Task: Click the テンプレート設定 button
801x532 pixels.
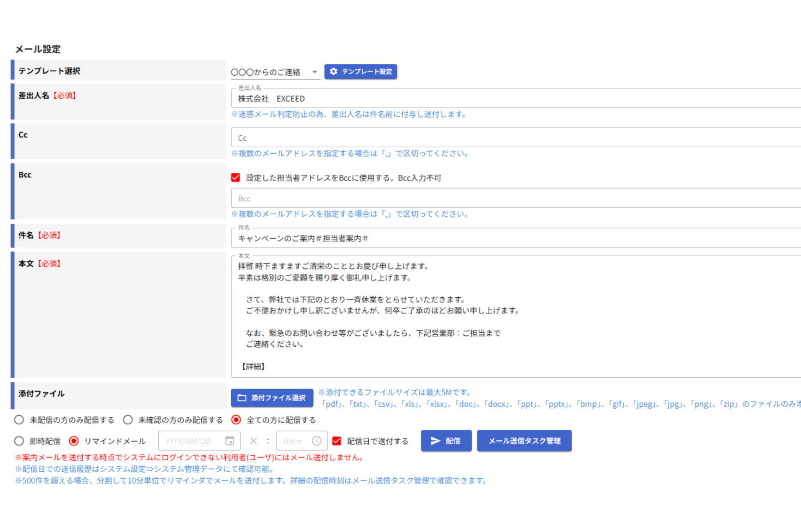Action: pyautogui.click(x=361, y=72)
